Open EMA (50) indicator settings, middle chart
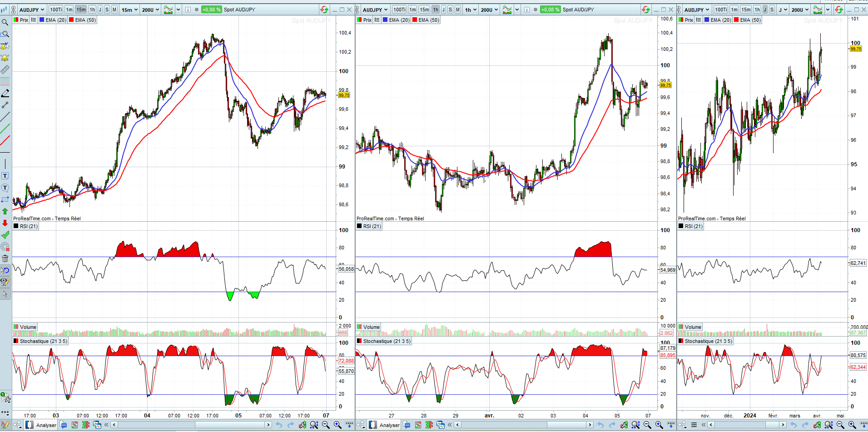The width and height of the screenshot is (868, 432). (426, 20)
